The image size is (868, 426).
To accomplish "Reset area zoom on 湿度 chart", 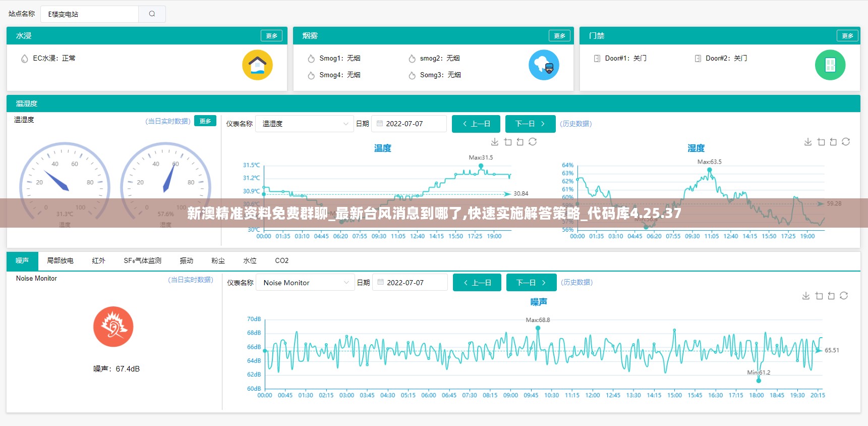I will click(833, 142).
